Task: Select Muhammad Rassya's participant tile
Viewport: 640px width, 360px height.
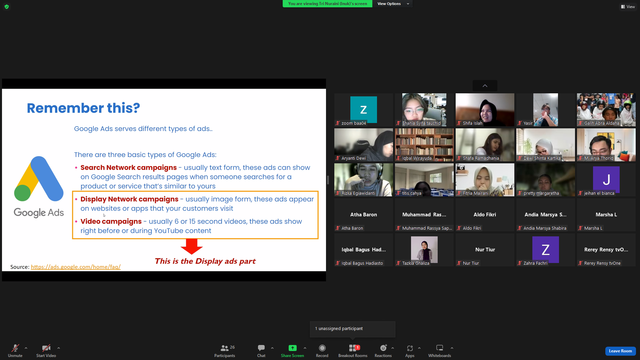Action: point(424,215)
